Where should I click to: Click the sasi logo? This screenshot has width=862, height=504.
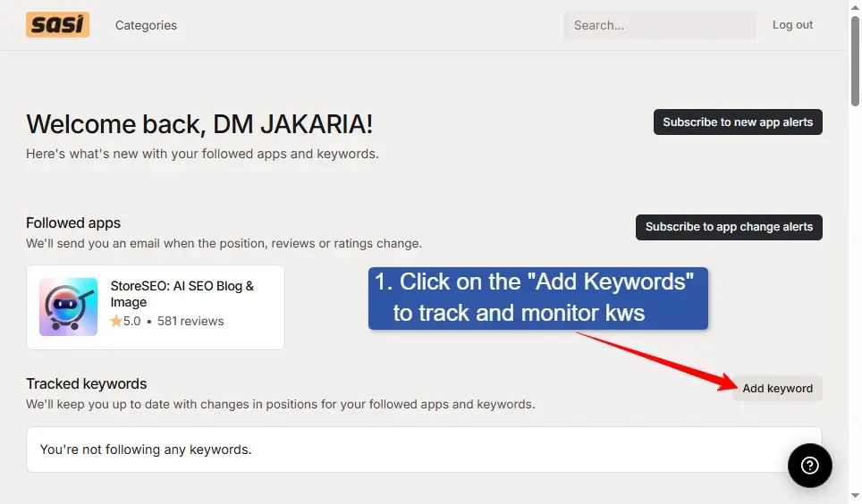(57, 25)
